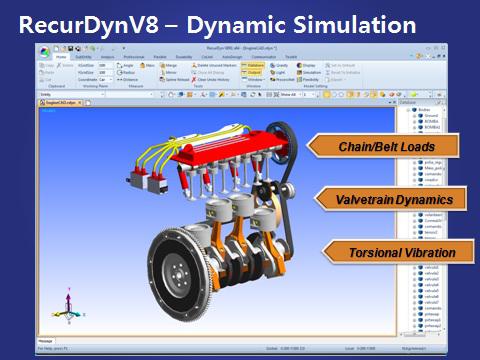This screenshot has width=480, height=360.
Task: Open the Gravity model setting
Action: 279,65
